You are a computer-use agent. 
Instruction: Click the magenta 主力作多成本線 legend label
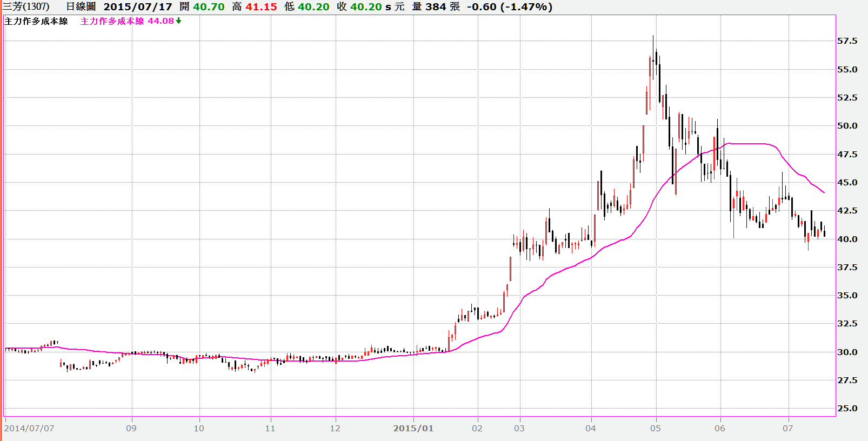coord(112,21)
